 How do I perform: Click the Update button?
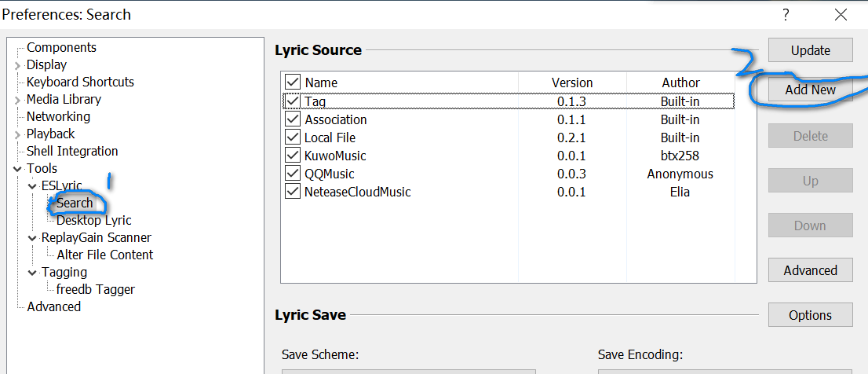(x=810, y=50)
